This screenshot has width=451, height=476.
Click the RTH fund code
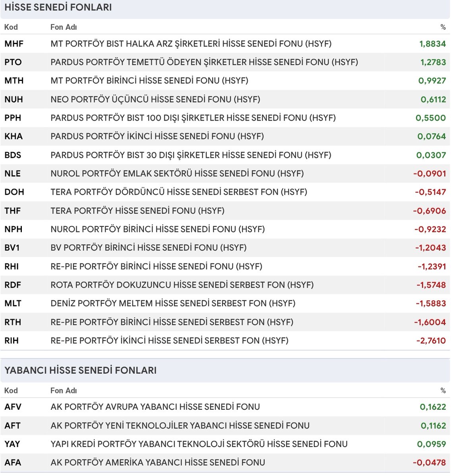[13, 322]
